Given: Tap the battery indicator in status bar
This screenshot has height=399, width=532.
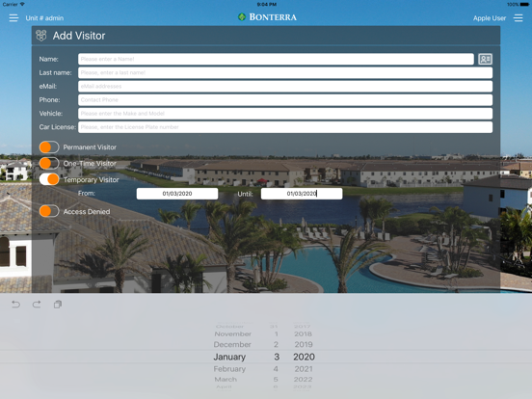Looking at the screenshot, I should tap(524, 5).
